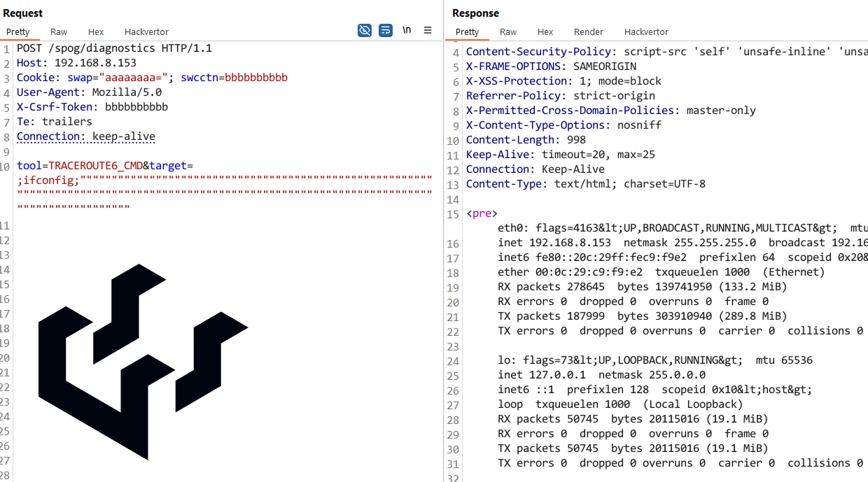The height and width of the screenshot is (482, 868).
Task: Click the 'X-Csrf-Token: bbbbbbbbbb' header
Action: pyautogui.click(x=92, y=107)
